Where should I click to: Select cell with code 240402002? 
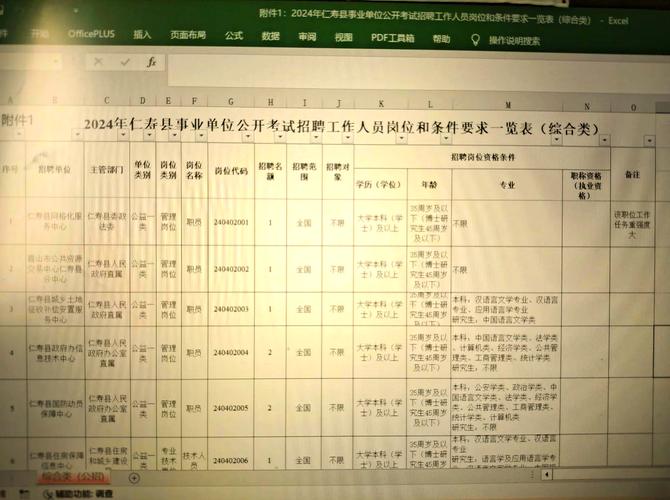point(231,269)
